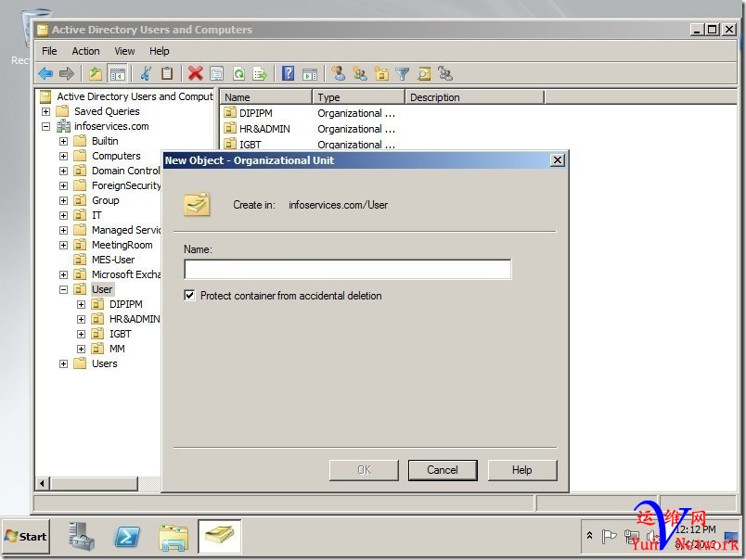The width and height of the screenshot is (746, 560).
Task: Select the Users container in the tree
Action: pos(104,363)
